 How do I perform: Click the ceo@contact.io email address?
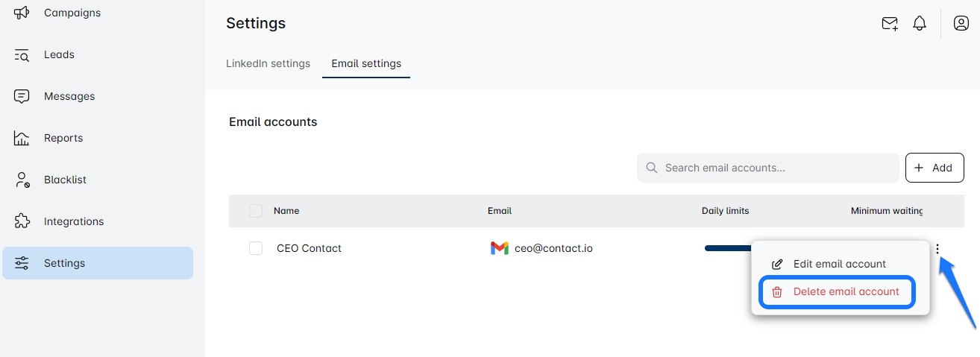click(553, 248)
